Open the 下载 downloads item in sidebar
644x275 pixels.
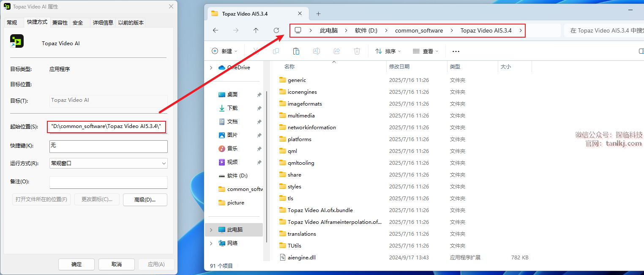pyautogui.click(x=232, y=108)
